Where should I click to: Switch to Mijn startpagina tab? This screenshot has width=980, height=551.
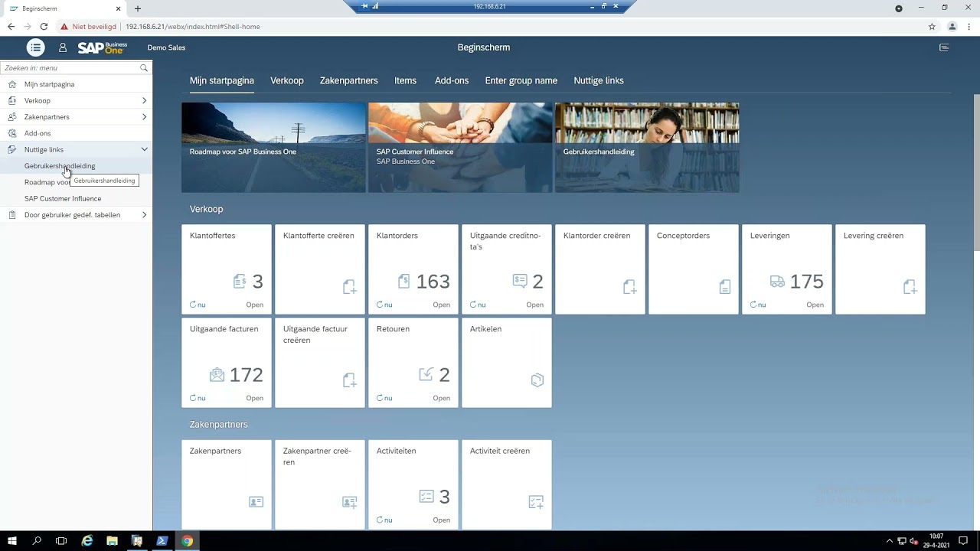pyautogui.click(x=222, y=80)
